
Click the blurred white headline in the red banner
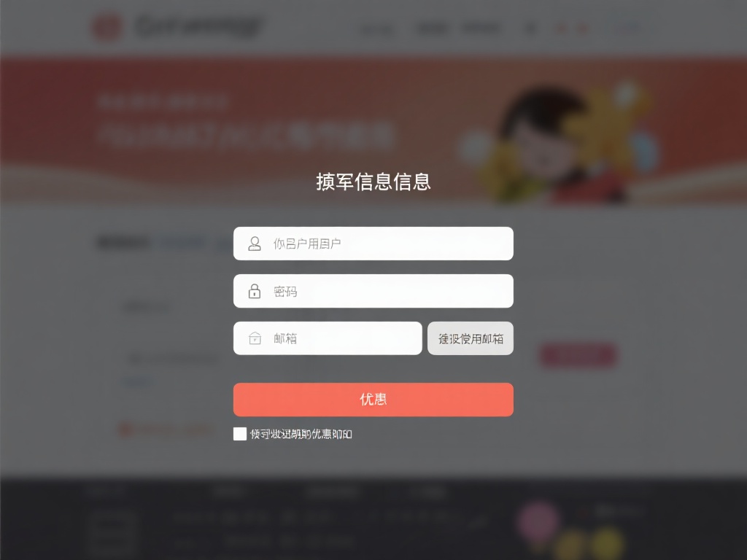(247, 135)
